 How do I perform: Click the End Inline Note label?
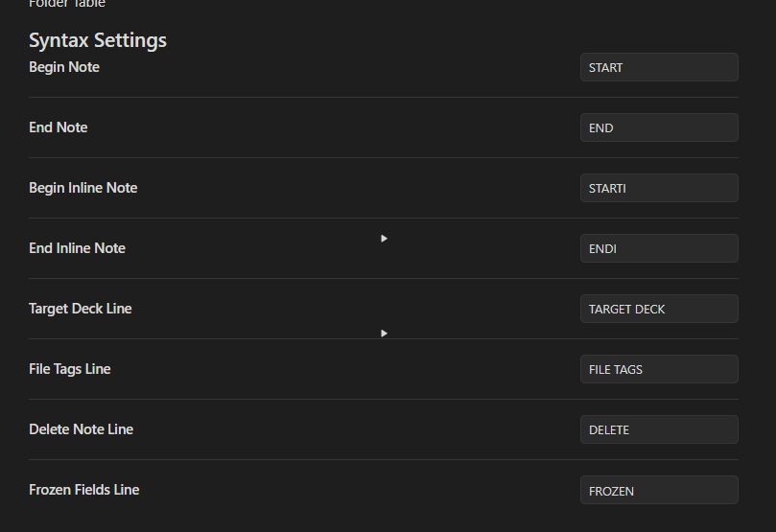pyautogui.click(x=78, y=248)
